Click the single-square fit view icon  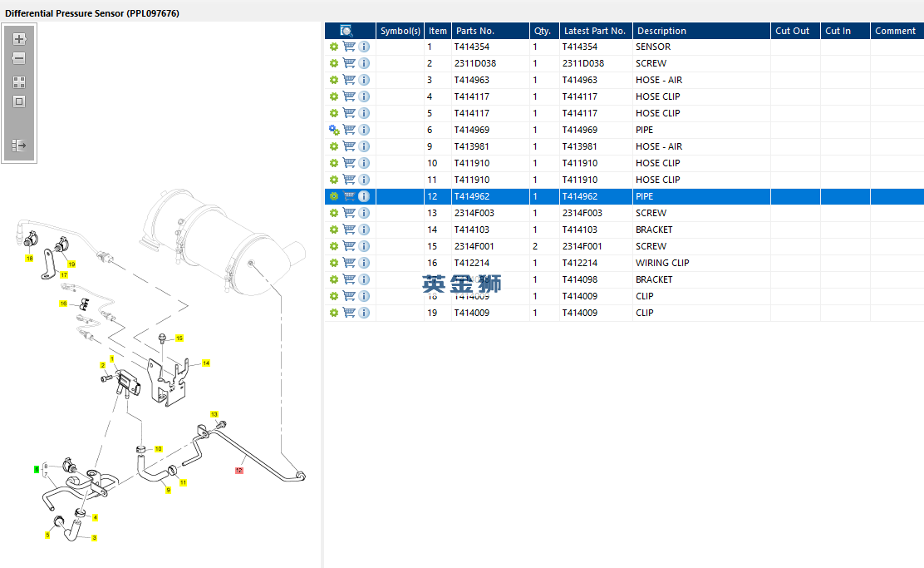click(x=19, y=101)
